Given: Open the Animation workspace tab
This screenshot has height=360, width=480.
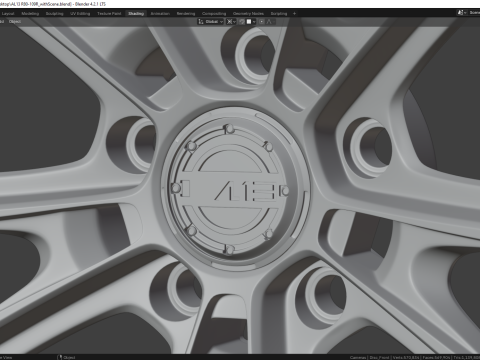Looking at the screenshot, I should (x=160, y=14).
